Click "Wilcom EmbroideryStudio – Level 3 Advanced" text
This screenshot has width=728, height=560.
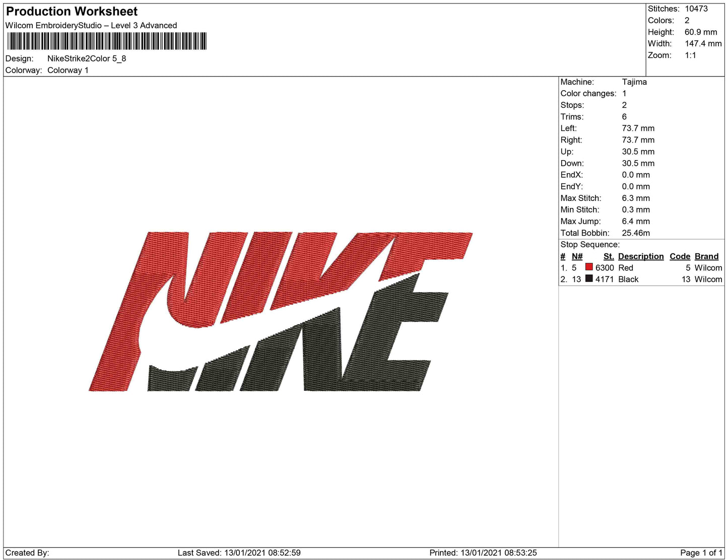tap(91, 25)
